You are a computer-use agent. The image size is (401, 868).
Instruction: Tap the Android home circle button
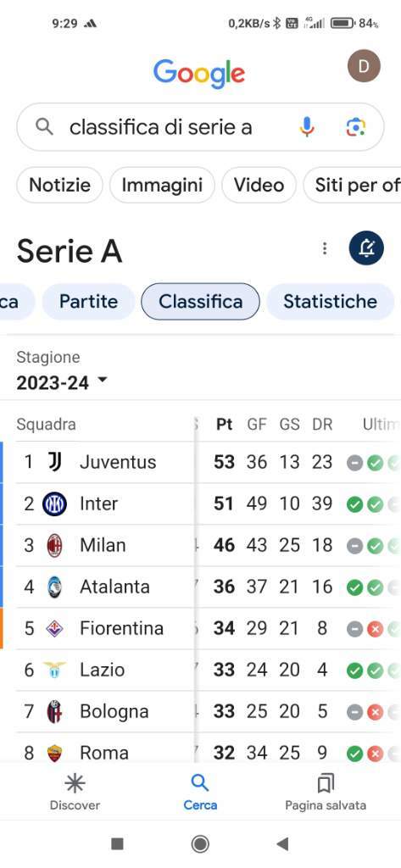point(200,843)
